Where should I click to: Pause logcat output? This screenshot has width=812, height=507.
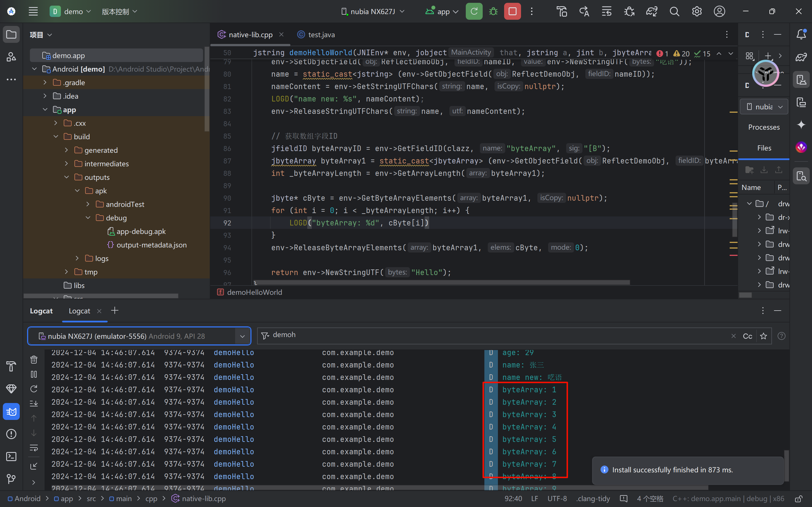coord(34,374)
